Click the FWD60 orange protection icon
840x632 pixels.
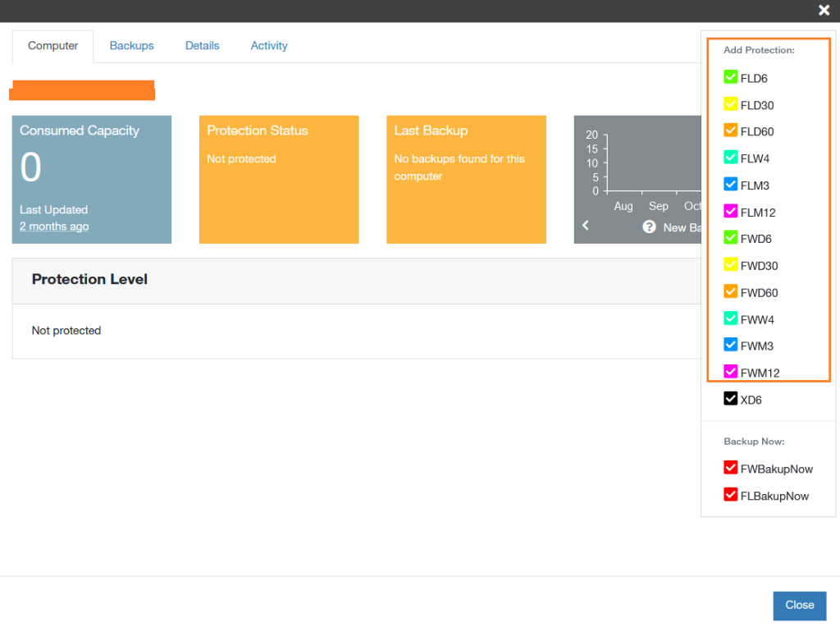tap(730, 291)
